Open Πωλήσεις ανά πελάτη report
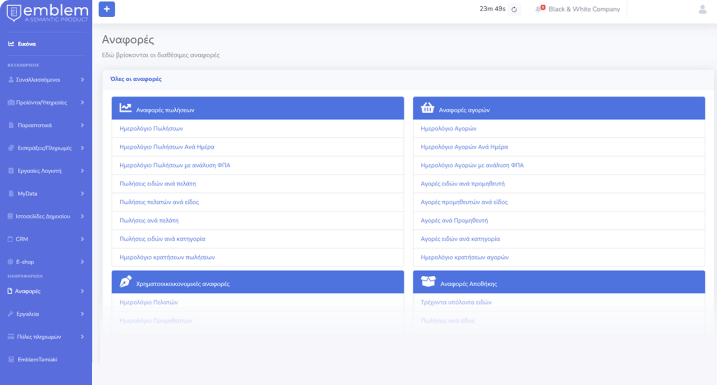Viewport: 717px width, 385px height. pyautogui.click(x=258, y=220)
